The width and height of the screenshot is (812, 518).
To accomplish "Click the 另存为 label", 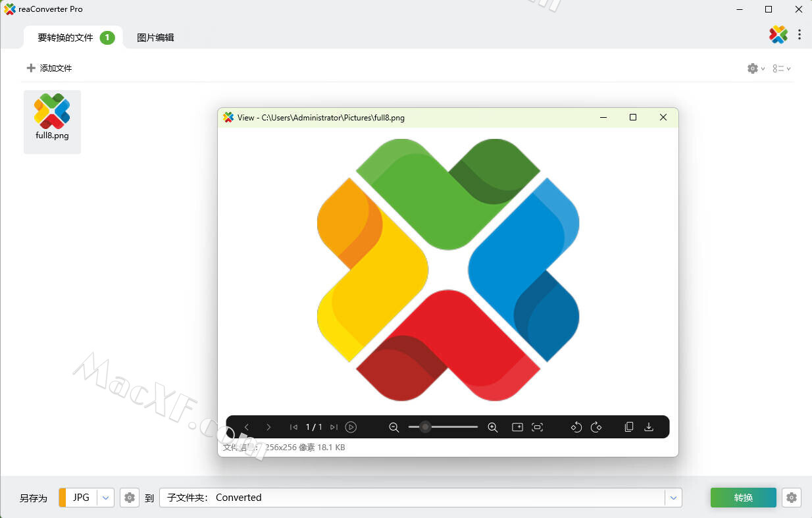I will pos(34,498).
